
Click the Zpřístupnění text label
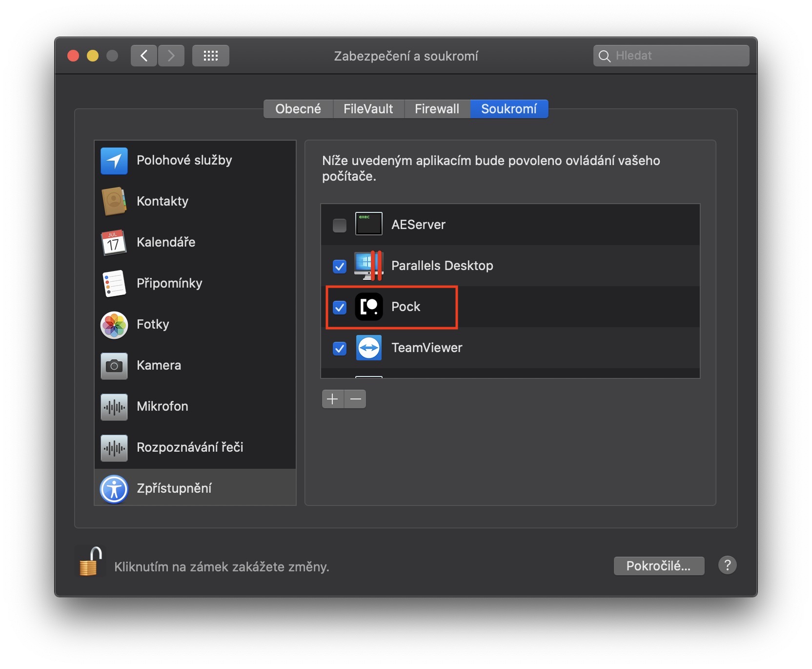(x=174, y=488)
